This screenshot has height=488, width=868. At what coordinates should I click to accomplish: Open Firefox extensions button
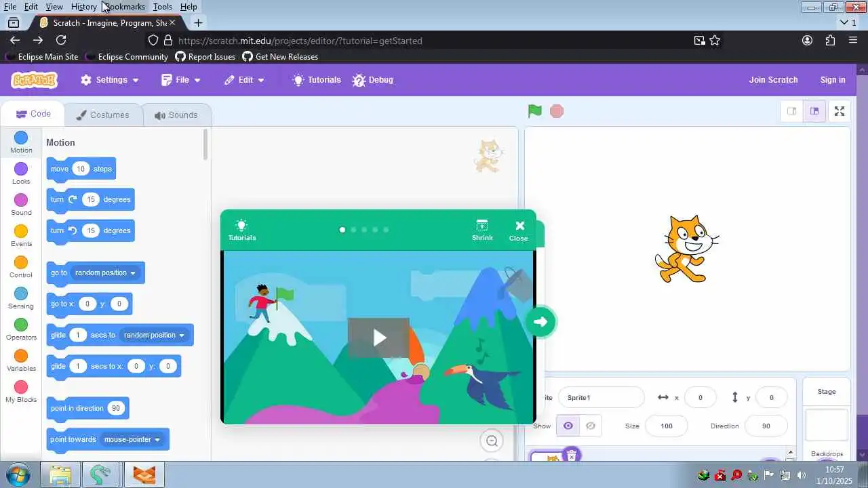(x=830, y=41)
